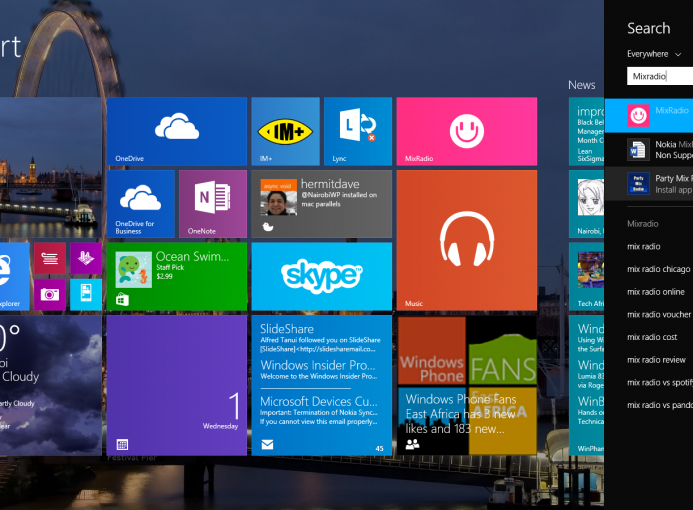Open the hermitdave Twitter live tile
The height and width of the screenshot is (510, 693).
pyautogui.click(x=322, y=204)
